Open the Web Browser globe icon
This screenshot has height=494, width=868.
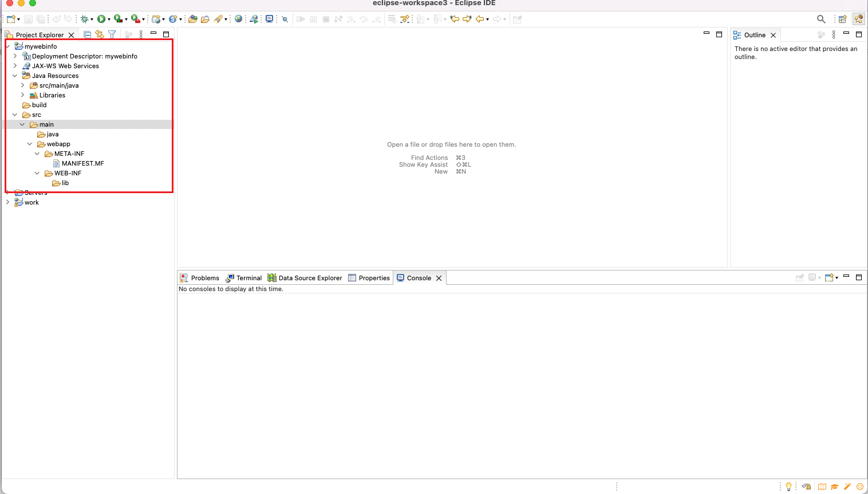point(239,19)
